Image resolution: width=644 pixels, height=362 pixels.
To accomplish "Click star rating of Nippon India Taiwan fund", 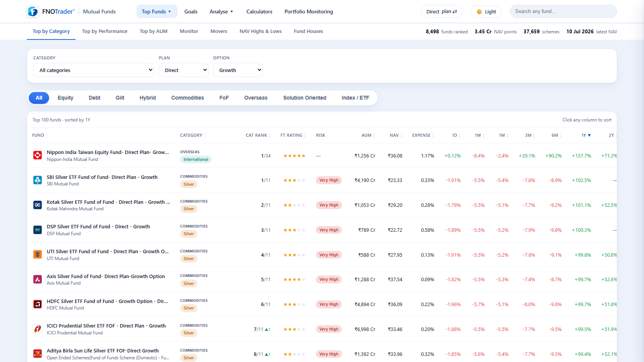I will point(294,156).
